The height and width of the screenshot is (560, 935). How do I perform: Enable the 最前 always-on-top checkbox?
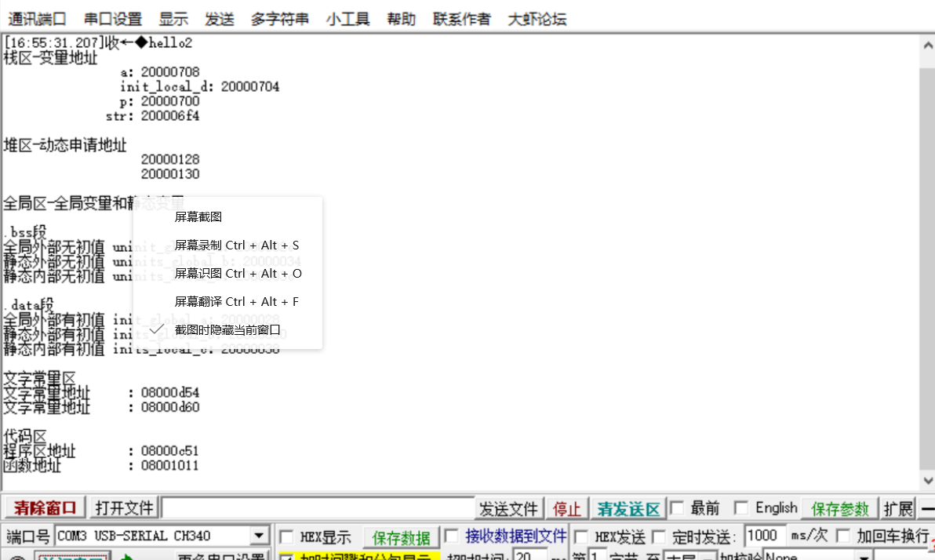(x=677, y=508)
